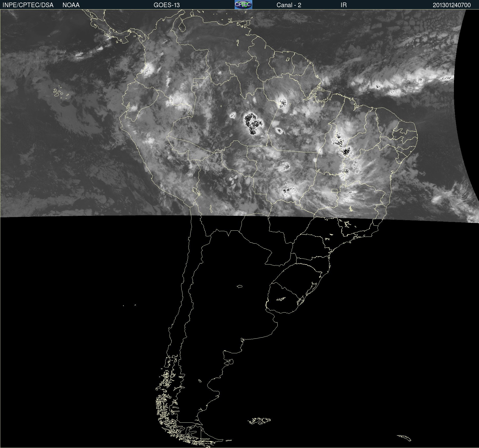
Task: Click the CPTEC logo in the header
Action: [x=243, y=5]
